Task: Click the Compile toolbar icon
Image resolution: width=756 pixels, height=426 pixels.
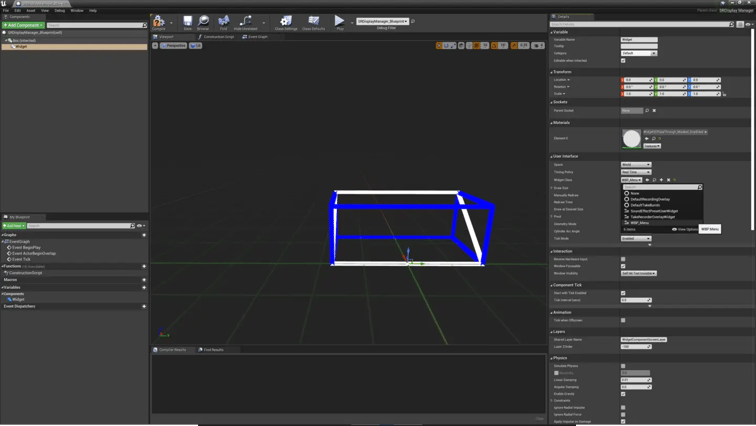Action: click(159, 21)
